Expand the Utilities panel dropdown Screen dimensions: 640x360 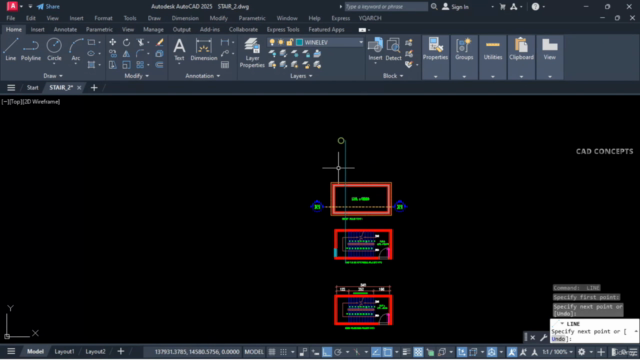click(x=493, y=77)
